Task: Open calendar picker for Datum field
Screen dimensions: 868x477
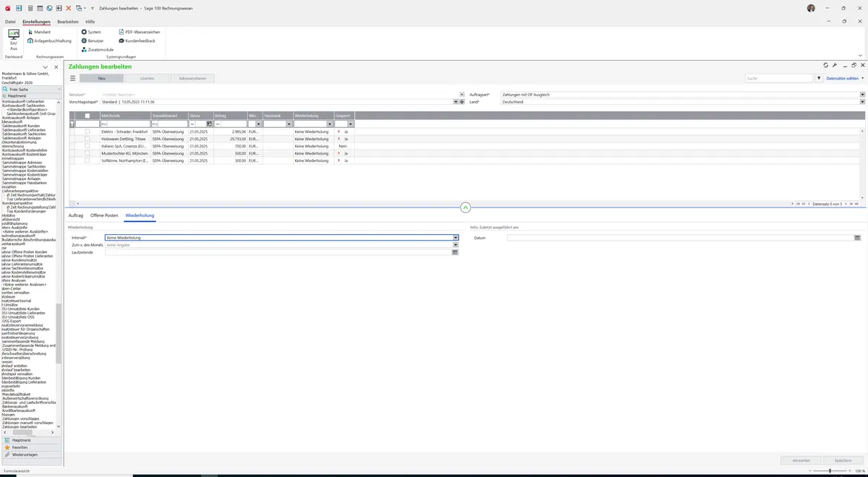Action: click(857, 237)
